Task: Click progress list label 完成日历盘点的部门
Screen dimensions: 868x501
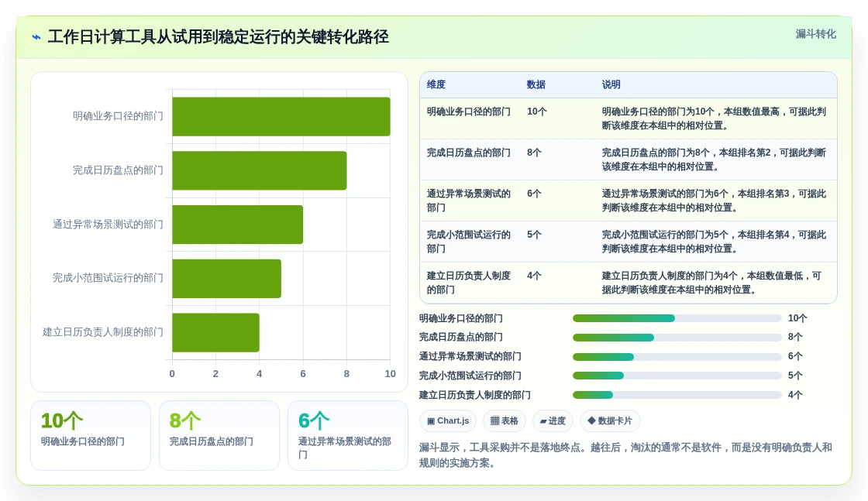Action: [x=460, y=338]
